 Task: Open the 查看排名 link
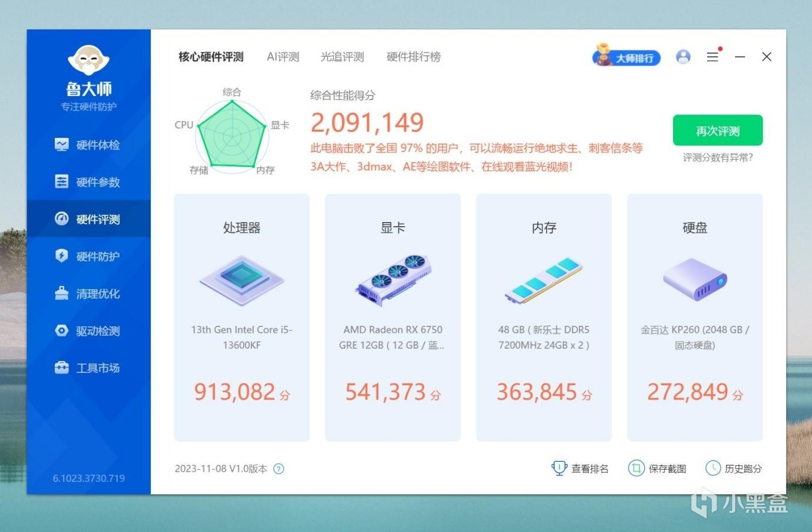pos(590,469)
